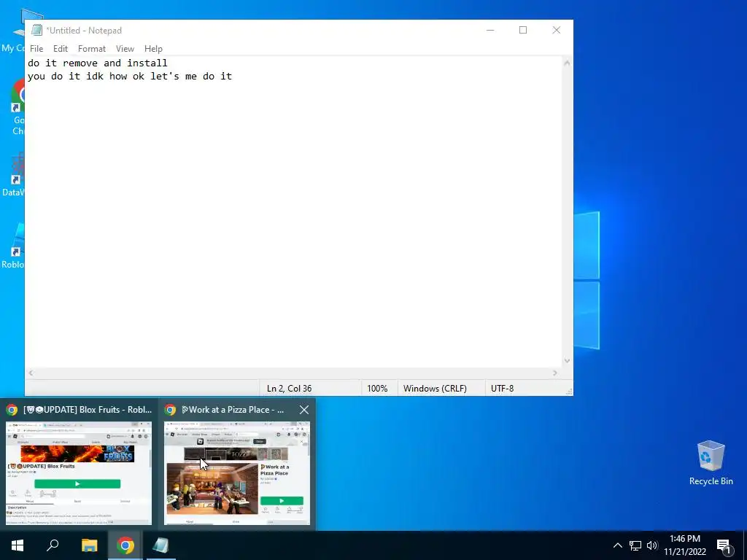The height and width of the screenshot is (560, 747).
Task: Maximize the Notepad window
Action: (x=523, y=30)
